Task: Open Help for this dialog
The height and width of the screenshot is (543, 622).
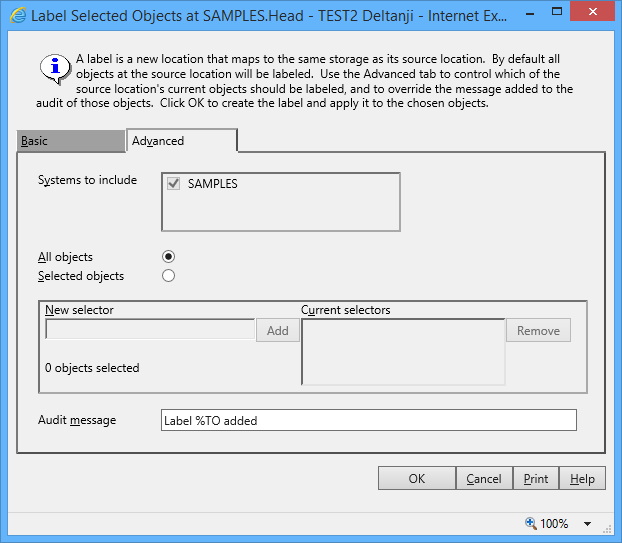Action: click(582, 479)
